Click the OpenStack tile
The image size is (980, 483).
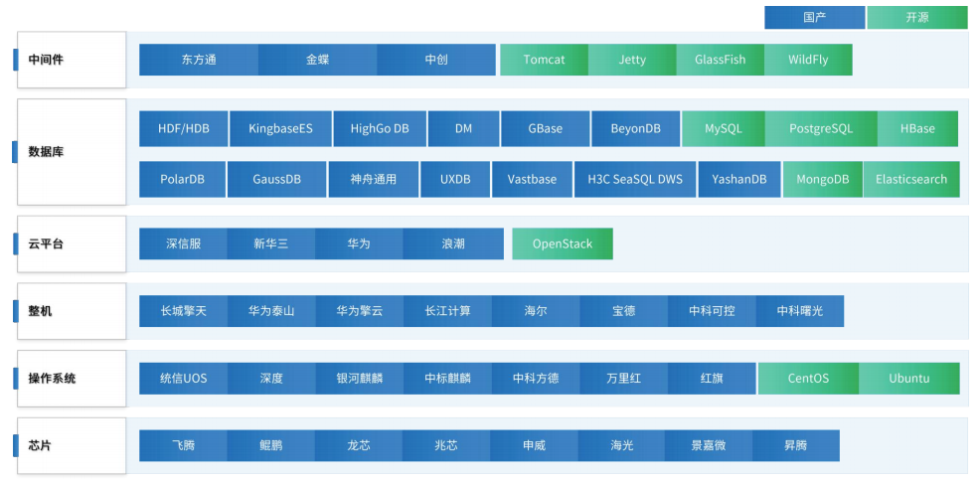[x=563, y=243]
